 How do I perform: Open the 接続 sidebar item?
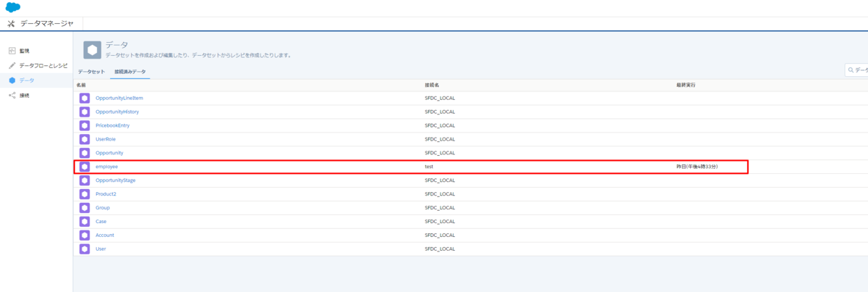pyautogui.click(x=25, y=96)
